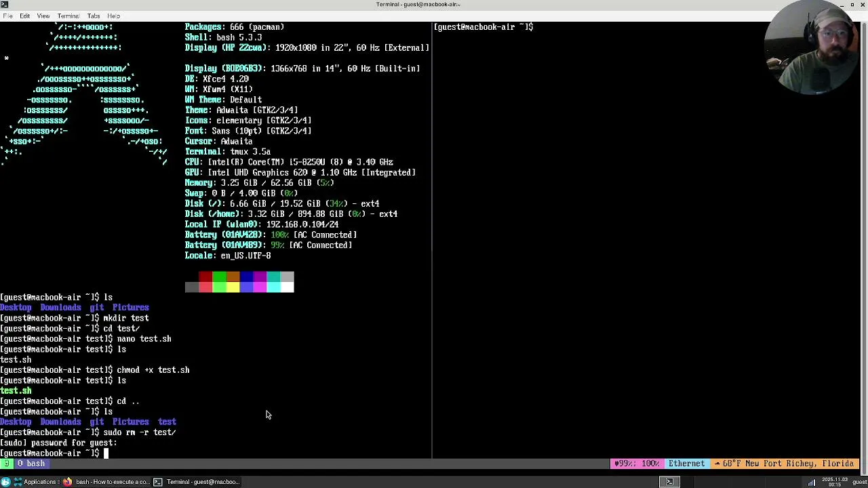Click the white color block in the palette
The image size is (868, 488).
point(287,287)
